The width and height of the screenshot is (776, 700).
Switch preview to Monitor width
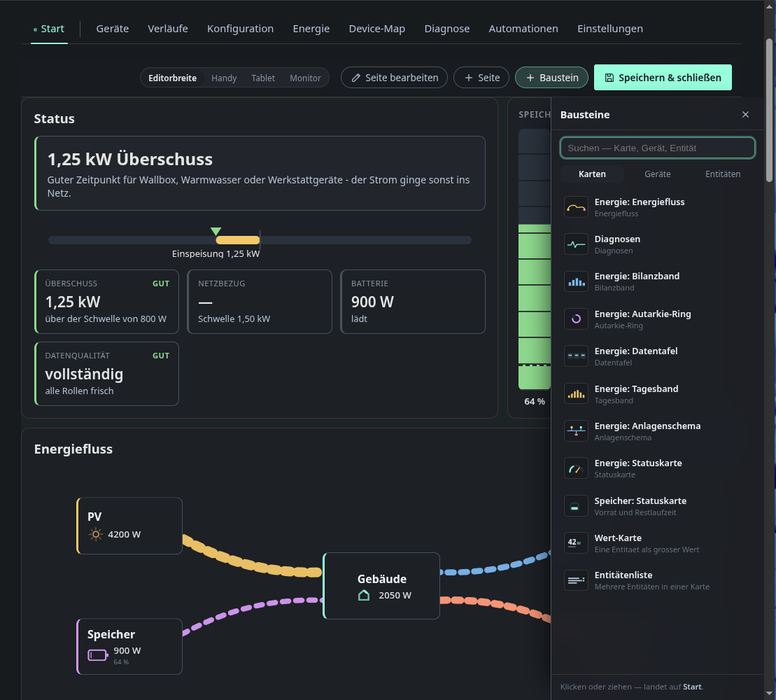pos(305,78)
